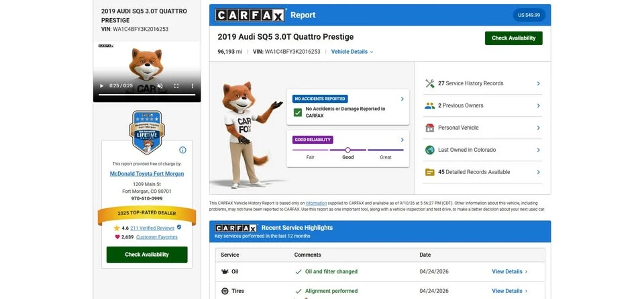This screenshot has height=299, width=644.
Task: Open video fullscreen mode
Action: 176,86
